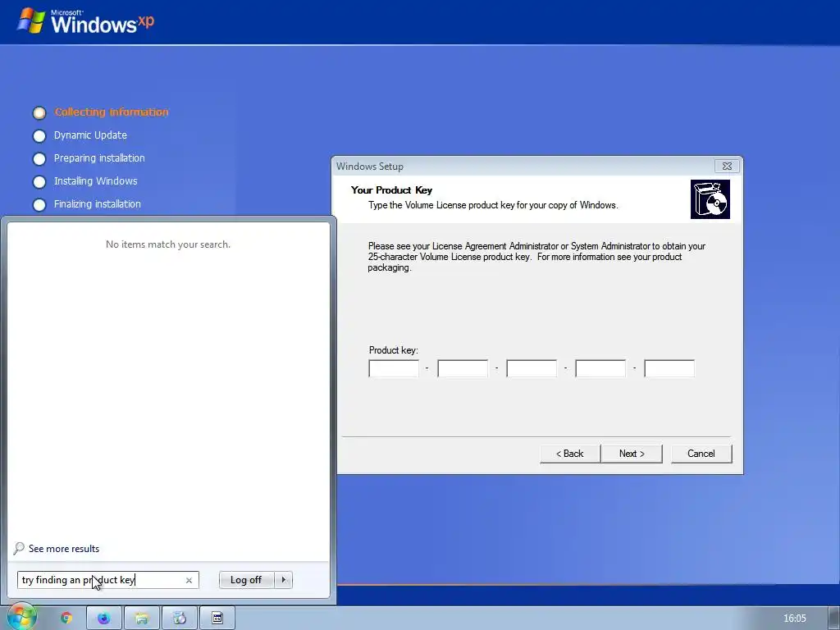Click the Show desktop strip beside the clock
This screenshot has height=630, width=840.
click(835, 619)
